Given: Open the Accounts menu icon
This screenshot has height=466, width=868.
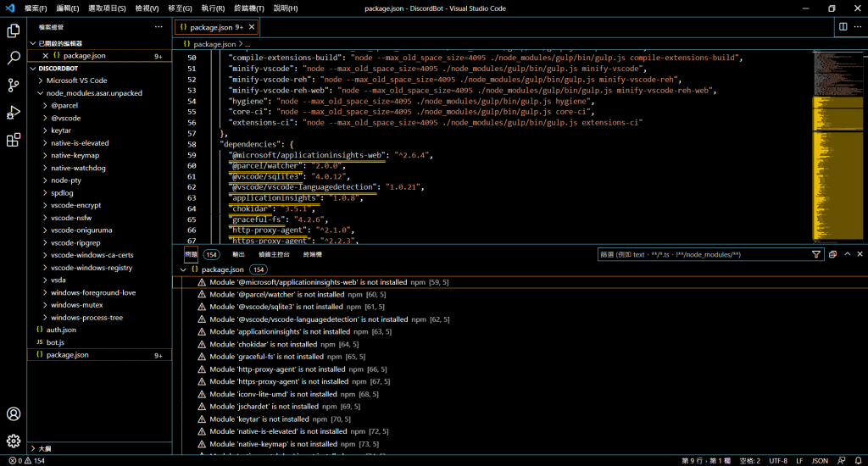Looking at the screenshot, I should coord(14,414).
